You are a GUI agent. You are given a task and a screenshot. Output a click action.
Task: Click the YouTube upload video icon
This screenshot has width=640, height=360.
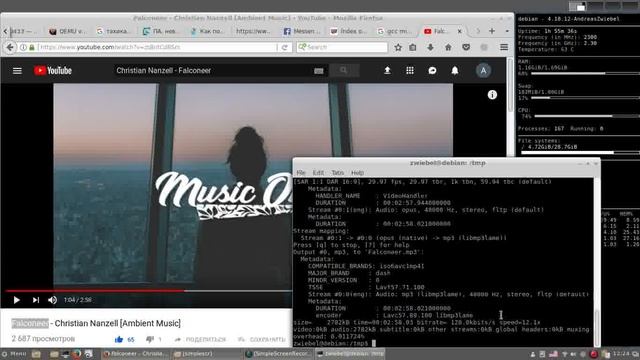coord(387,71)
